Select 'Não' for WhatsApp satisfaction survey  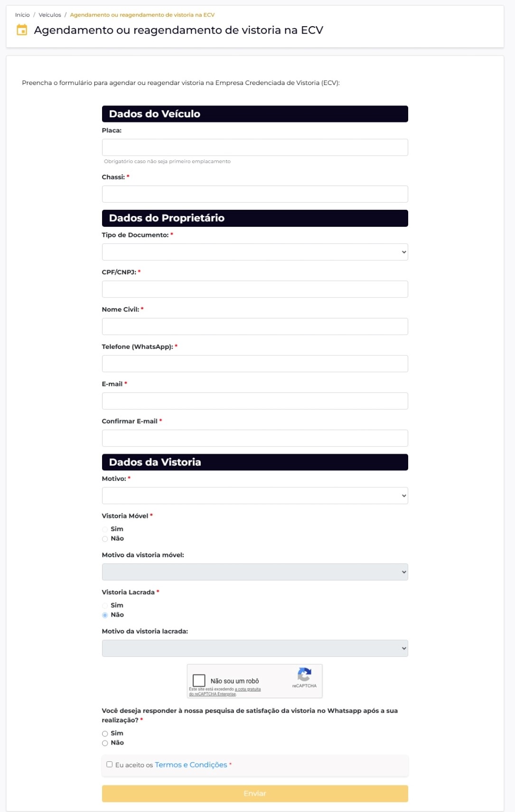coord(105,743)
